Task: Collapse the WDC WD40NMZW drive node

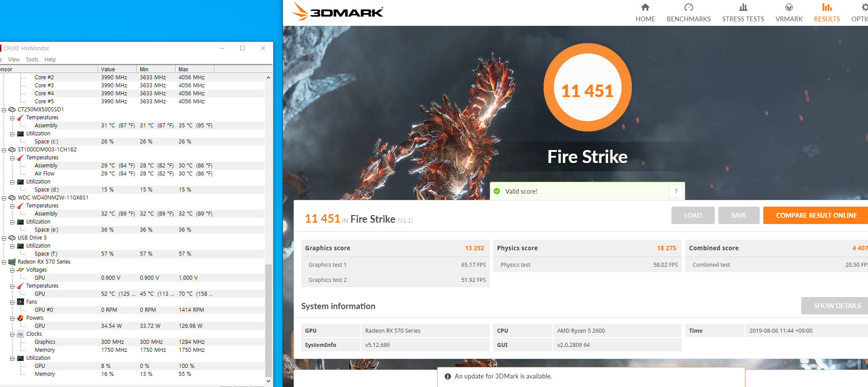Action: coord(4,198)
